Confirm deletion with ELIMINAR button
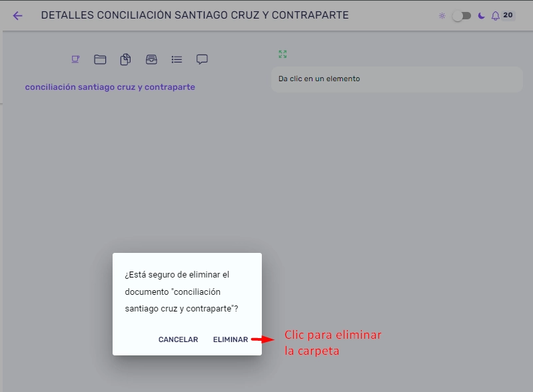 click(231, 339)
